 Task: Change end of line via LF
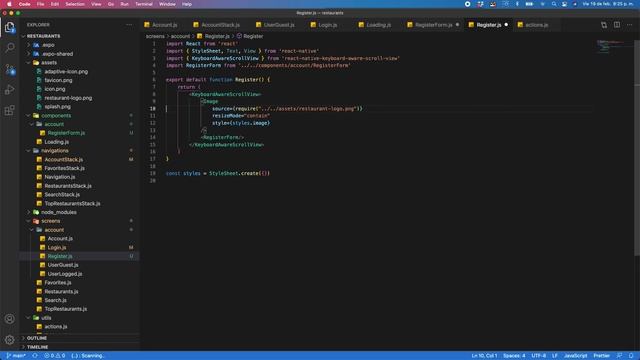[555, 356]
